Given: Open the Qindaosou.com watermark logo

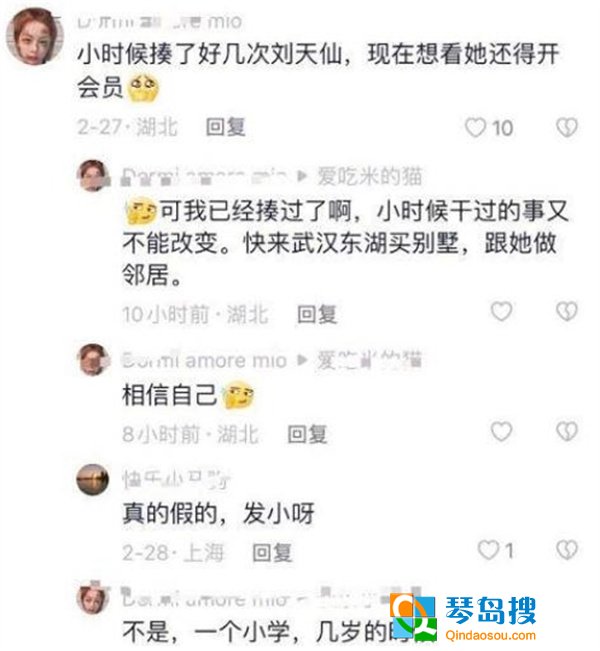Looking at the screenshot, I should point(463,618).
